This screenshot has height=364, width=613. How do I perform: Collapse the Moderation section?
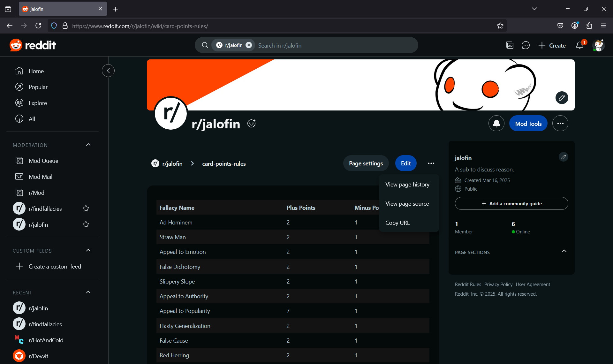click(88, 145)
